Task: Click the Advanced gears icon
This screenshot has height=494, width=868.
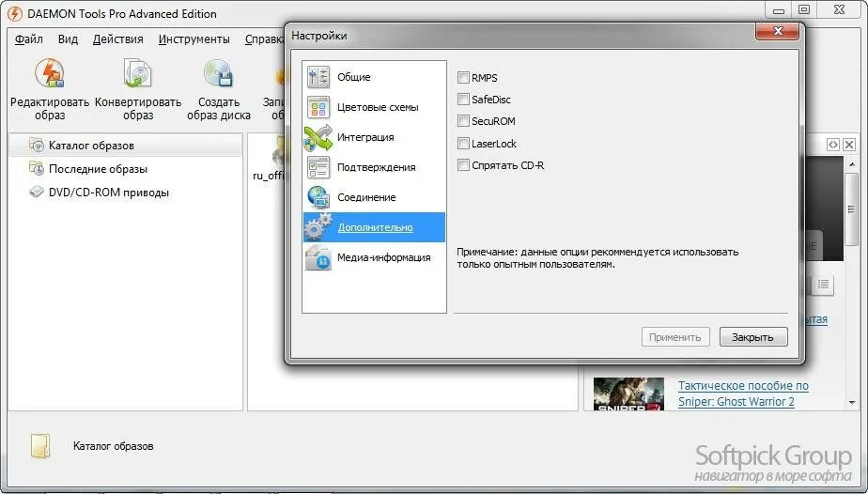Action: click(x=318, y=227)
